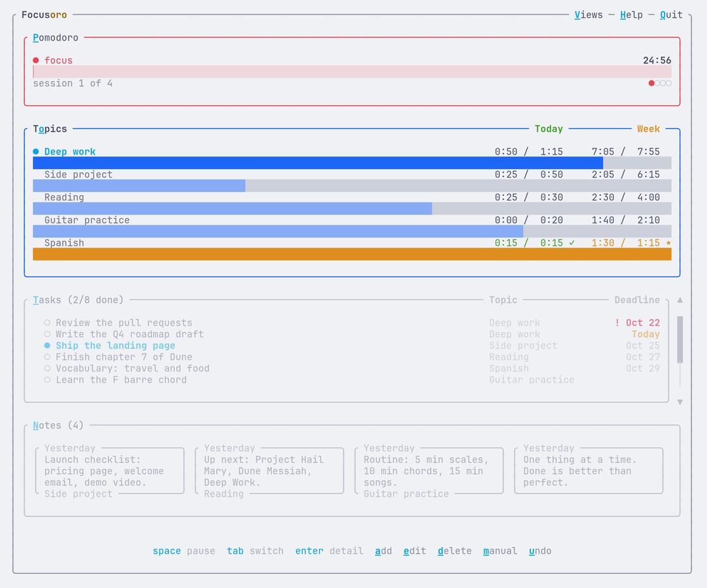Select the Side project topic row
This screenshot has width=707, height=588.
click(x=352, y=174)
